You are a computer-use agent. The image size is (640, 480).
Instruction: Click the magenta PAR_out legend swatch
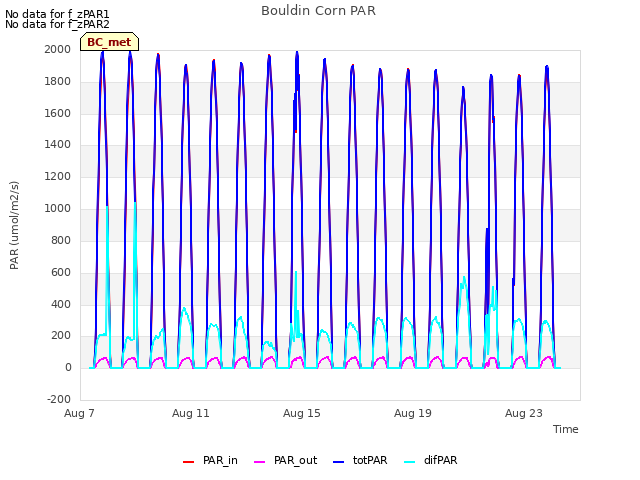pyautogui.click(x=259, y=462)
